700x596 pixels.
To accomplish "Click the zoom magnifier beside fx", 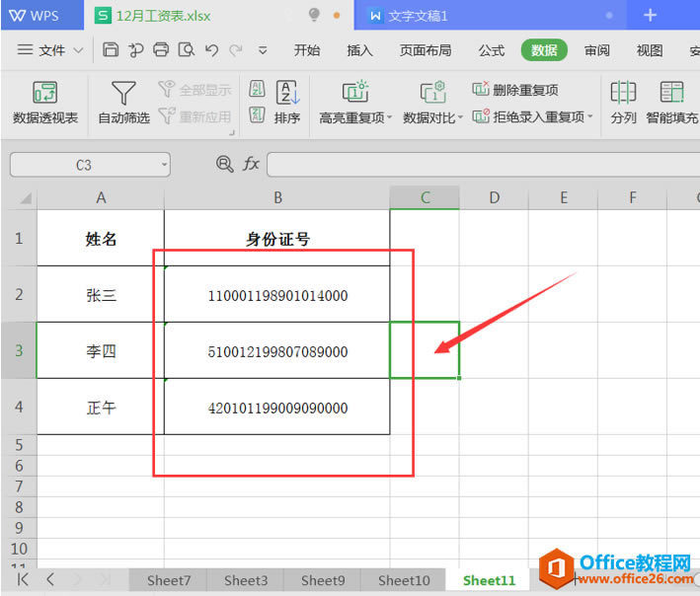I will (224, 164).
